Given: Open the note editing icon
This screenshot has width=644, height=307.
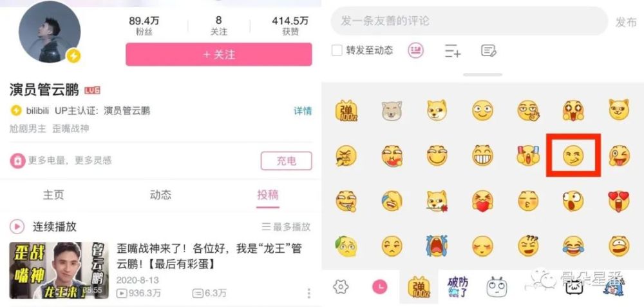Looking at the screenshot, I should tap(489, 51).
